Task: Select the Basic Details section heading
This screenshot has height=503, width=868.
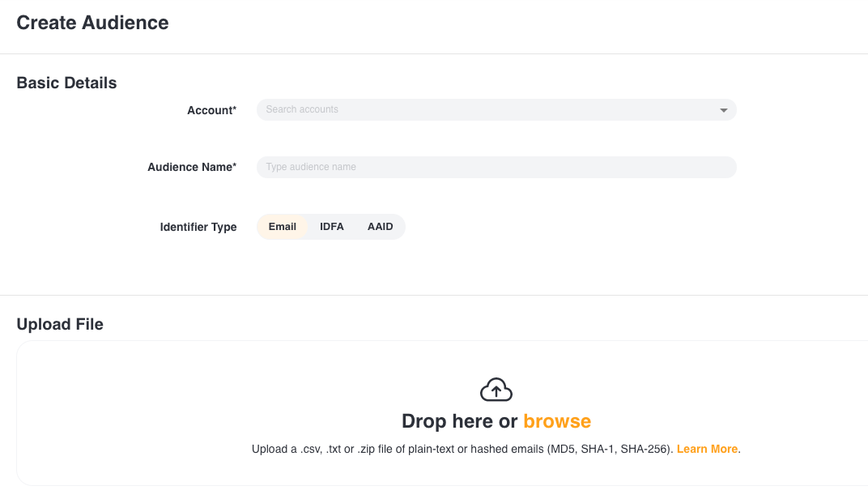Action: click(66, 83)
